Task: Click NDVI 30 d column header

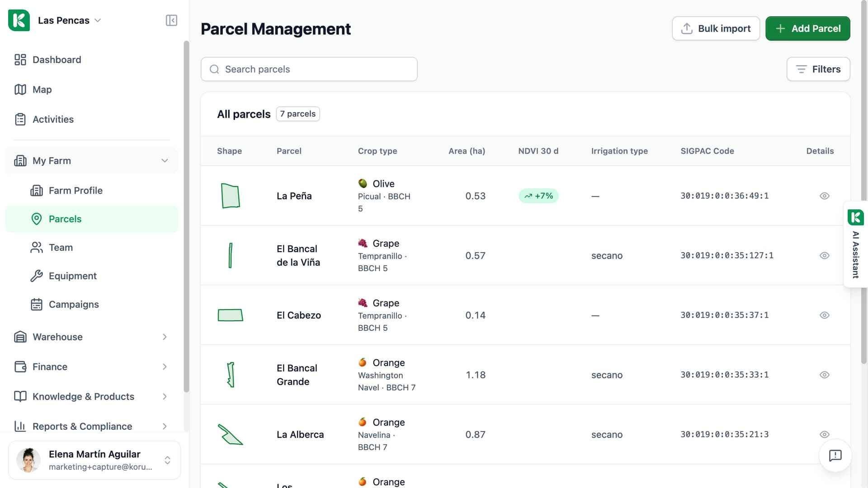Action: point(538,151)
